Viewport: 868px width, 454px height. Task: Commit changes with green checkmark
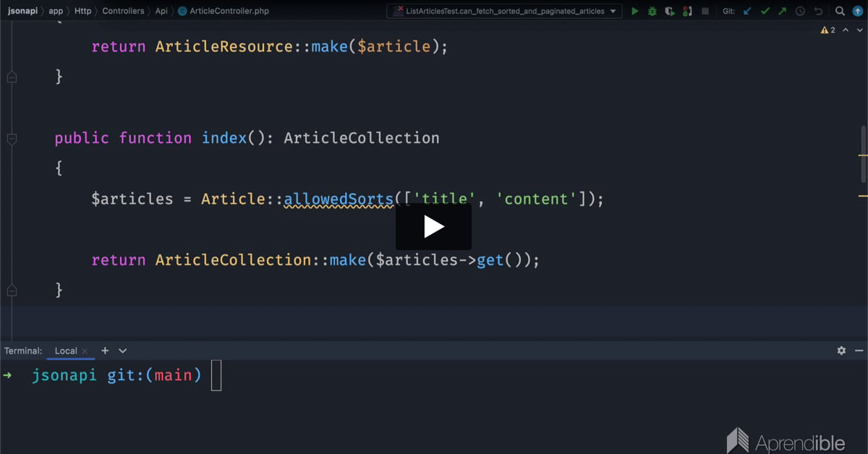coord(765,11)
